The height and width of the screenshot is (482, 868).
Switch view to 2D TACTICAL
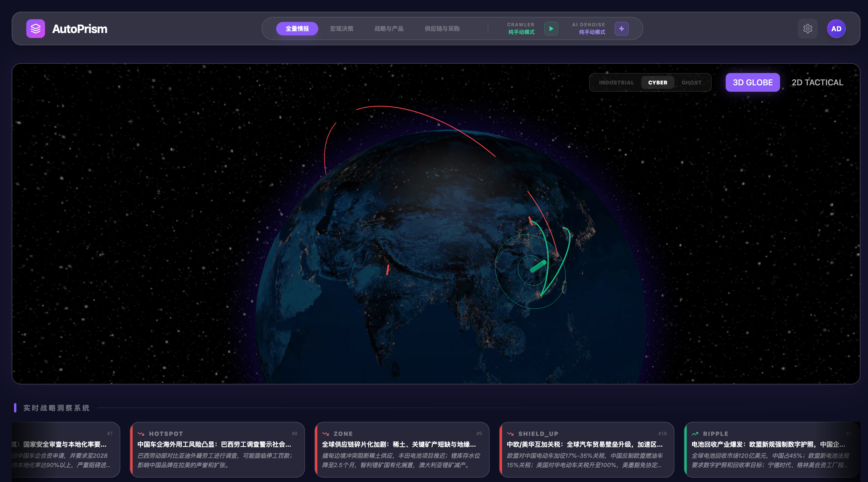[817, 82]
